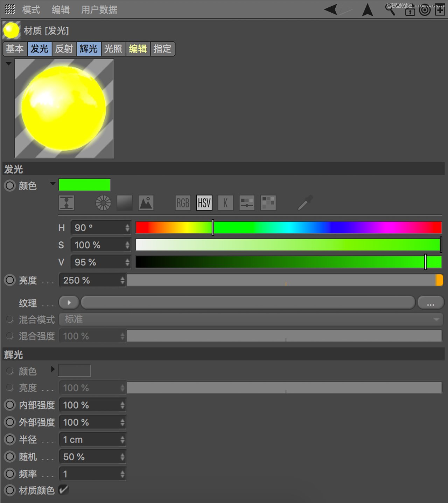The height and width of the screenshot is (503, 448).
Task: Click the 纹理 arrow load button
Action: pos(69,302)
